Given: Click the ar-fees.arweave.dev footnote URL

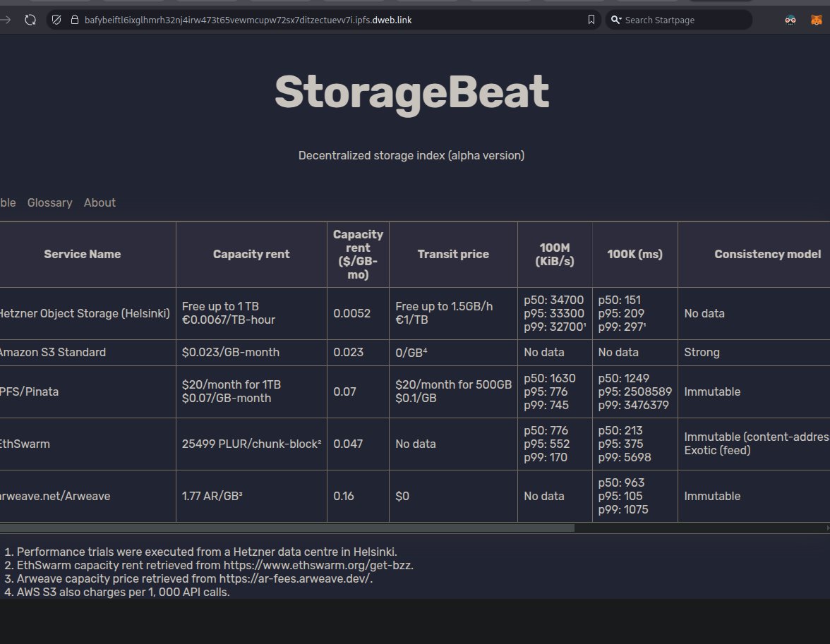Looking at the screenshot, I should pos(294,579).
